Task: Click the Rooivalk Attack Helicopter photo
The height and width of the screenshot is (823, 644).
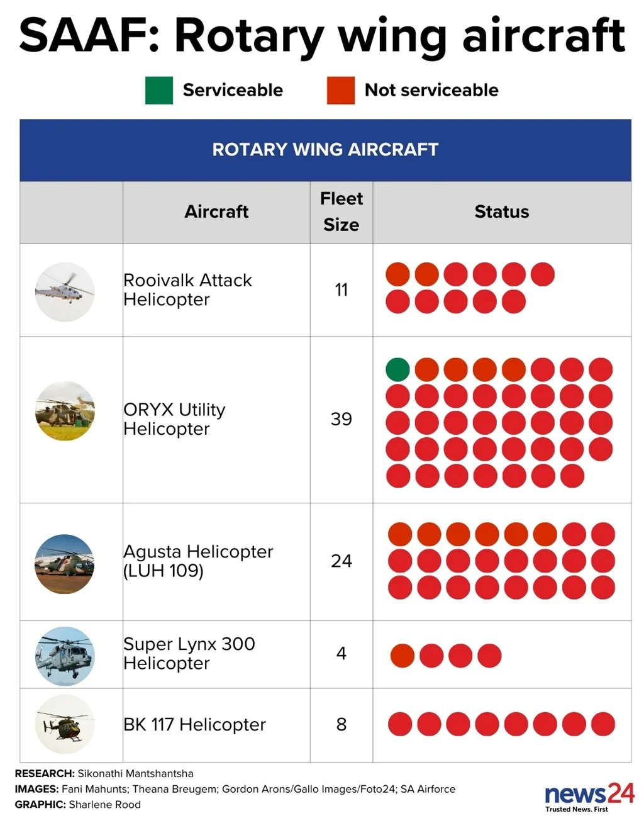Action: tap(65, 292)
